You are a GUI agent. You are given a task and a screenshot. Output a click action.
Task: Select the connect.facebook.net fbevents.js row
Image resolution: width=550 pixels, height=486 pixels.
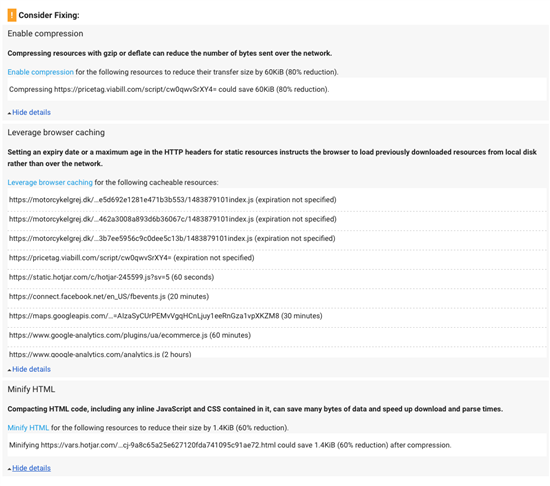277,297
